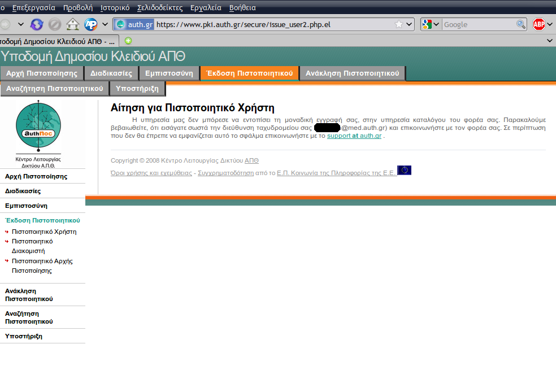Open the Εργαλεία menu
556x392 pixels.
click(x=206, y=7)
